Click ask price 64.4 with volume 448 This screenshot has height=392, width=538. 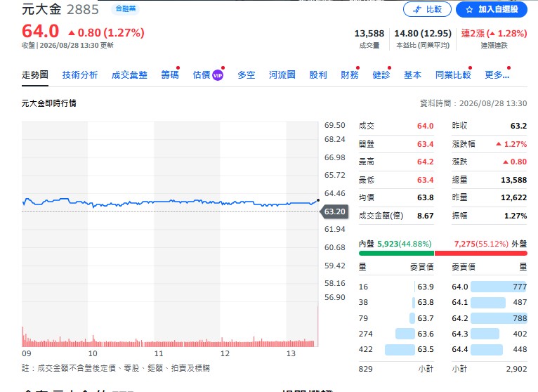click(490, 349)
